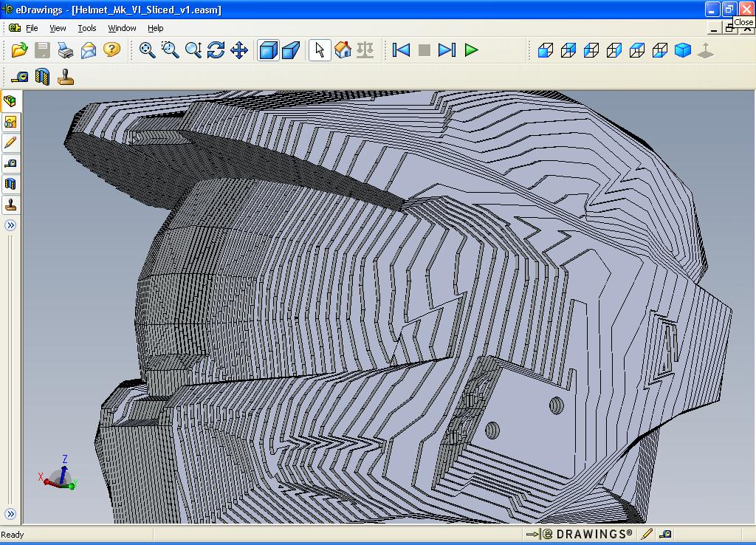
Task: Switch to the left-face view cube
Action: [x=591, y=50]
